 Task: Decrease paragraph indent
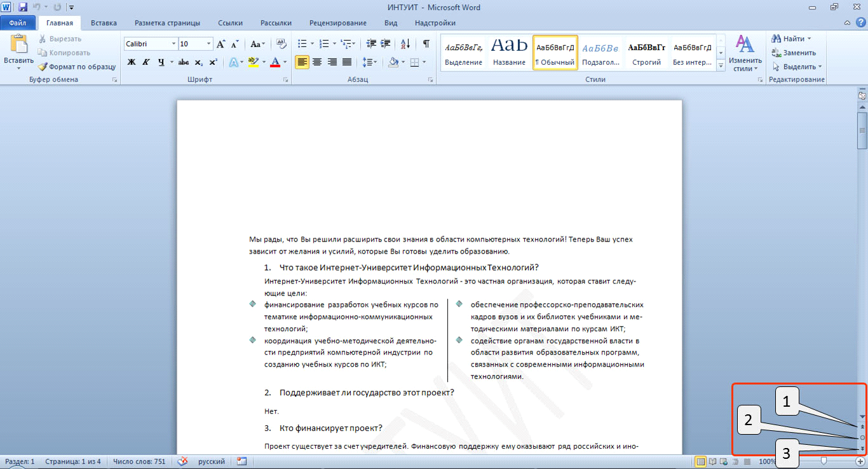coord(371,44)
